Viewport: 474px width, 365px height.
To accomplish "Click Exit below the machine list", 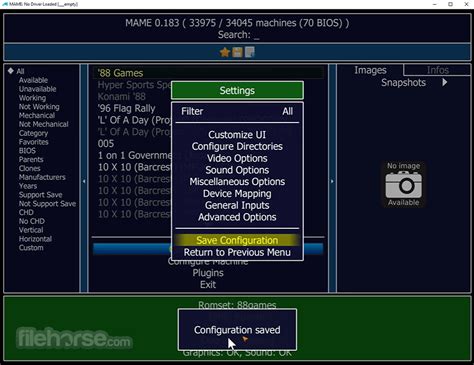I will click(x=208, y=285).
